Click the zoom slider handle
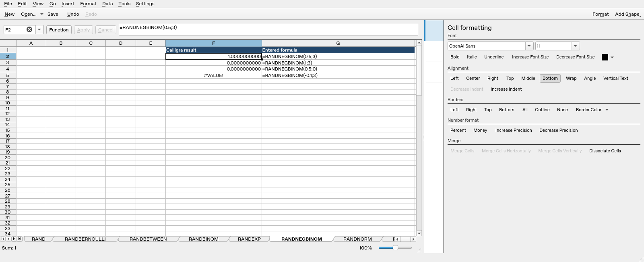This screenshot has height=262, width=644. pos(395,248)
